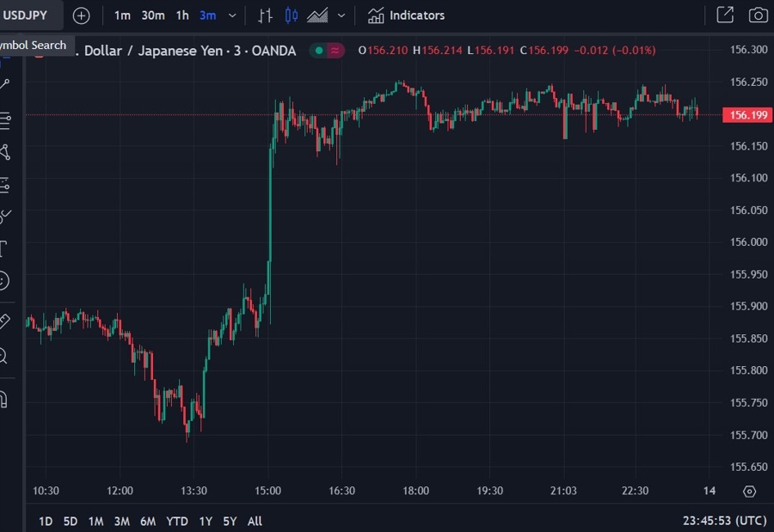Screen dimensions: 774x532
Task: Open the Indicators menu
Action: pyautogui.click(x=406, y=15)
